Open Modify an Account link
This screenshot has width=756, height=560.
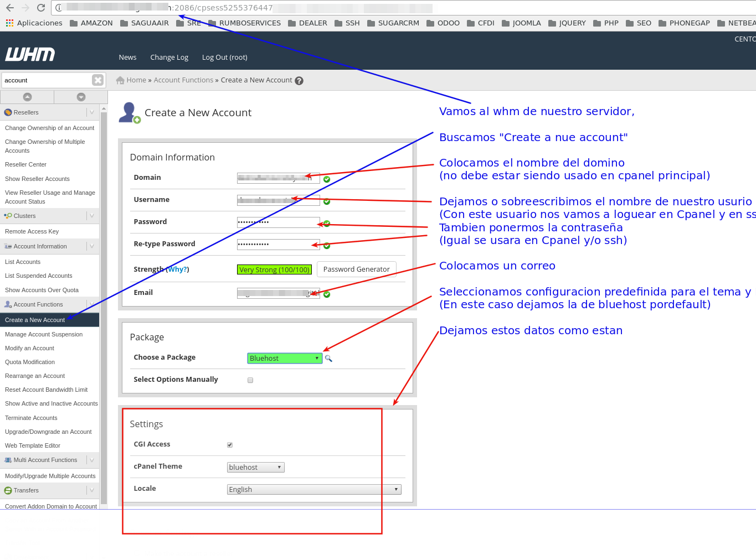29,348
